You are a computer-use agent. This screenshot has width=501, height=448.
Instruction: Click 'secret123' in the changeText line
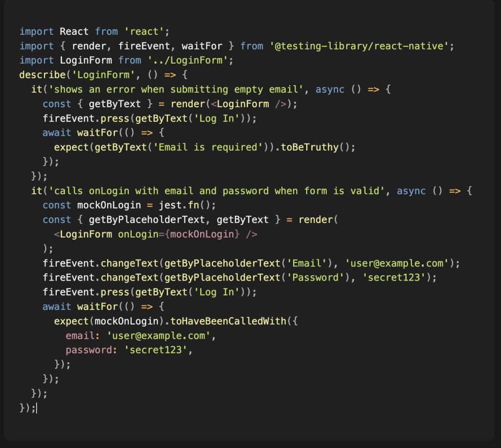(x=402, y=278)
